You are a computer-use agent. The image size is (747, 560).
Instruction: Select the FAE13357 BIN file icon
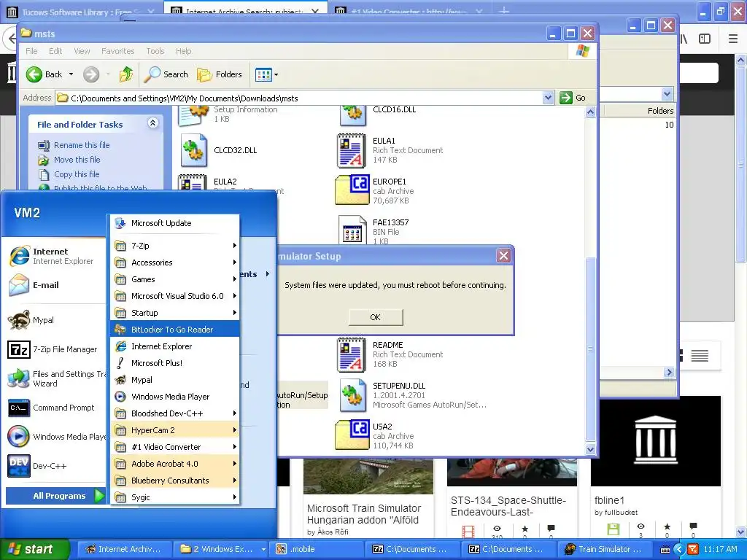point(352,230)
